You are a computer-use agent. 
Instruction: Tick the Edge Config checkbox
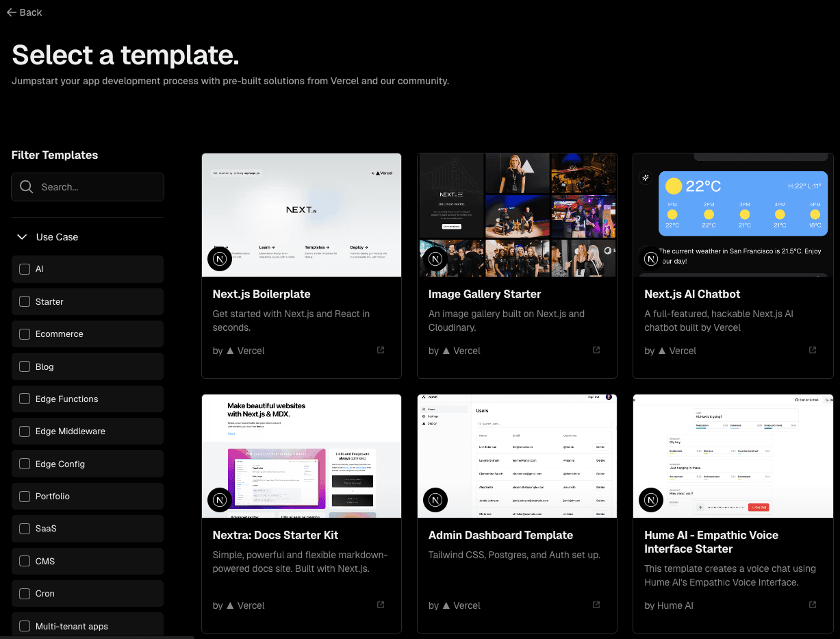tap(25, 464)
